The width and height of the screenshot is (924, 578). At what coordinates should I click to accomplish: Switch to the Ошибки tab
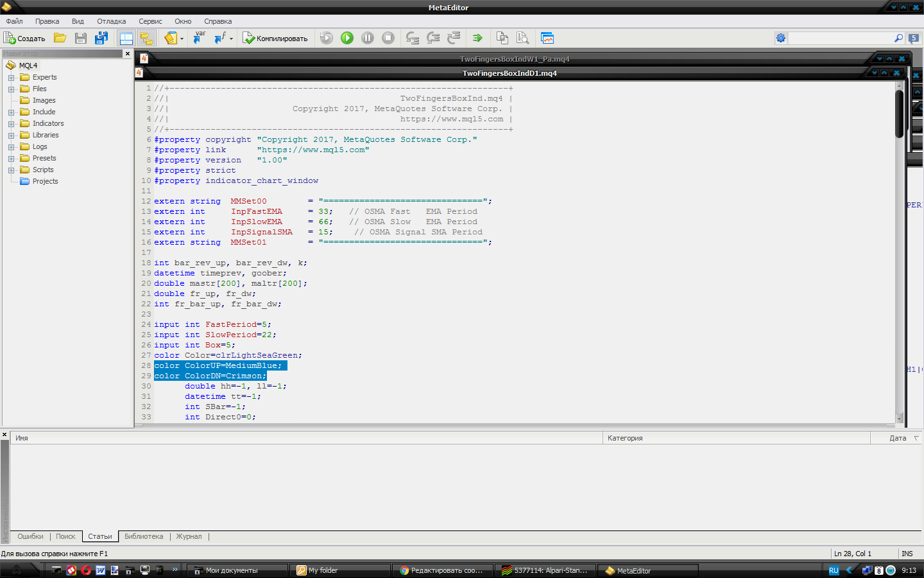coord(31,536)
